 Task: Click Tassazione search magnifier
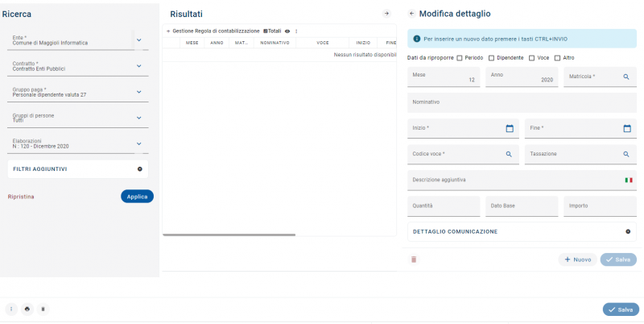[626, 154]
